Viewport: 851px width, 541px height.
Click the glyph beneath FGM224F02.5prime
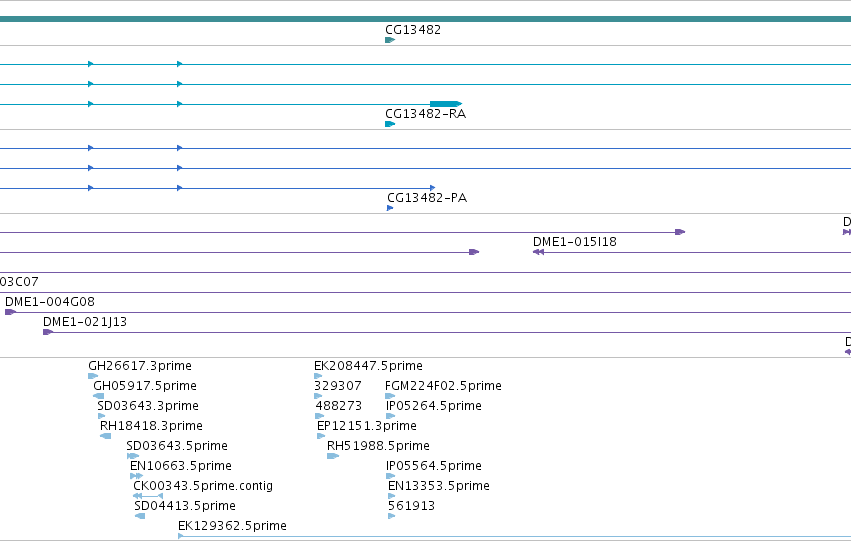coord(390,396)
